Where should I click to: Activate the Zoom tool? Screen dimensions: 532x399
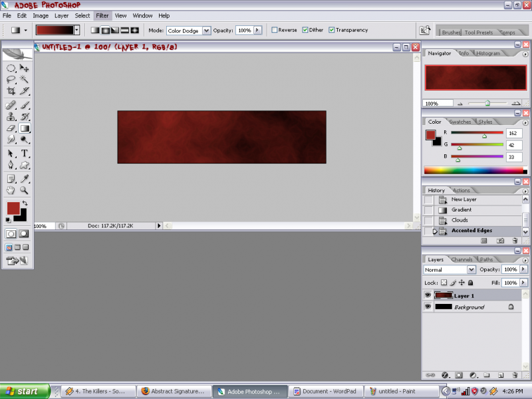tap(24, 190)
